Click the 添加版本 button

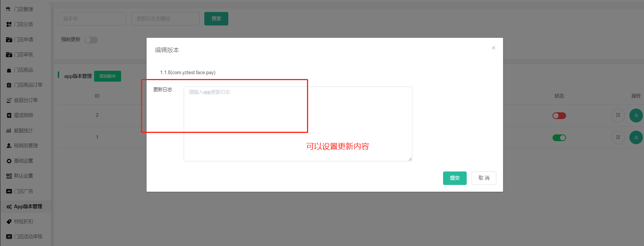(x=108, y=76)
